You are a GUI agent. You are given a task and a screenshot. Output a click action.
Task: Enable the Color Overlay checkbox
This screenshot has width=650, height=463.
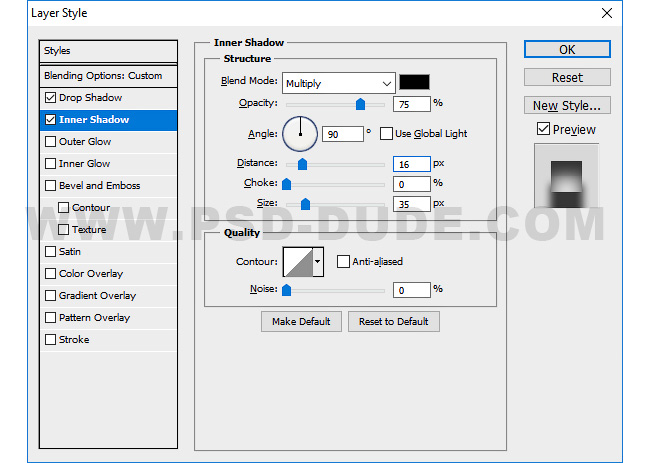click(51, 274)
